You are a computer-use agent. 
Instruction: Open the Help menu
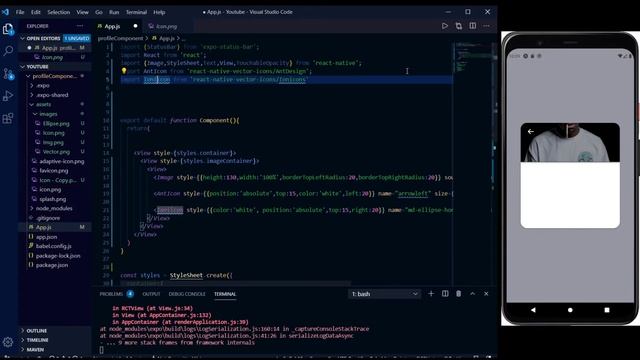tap(159, 12)
